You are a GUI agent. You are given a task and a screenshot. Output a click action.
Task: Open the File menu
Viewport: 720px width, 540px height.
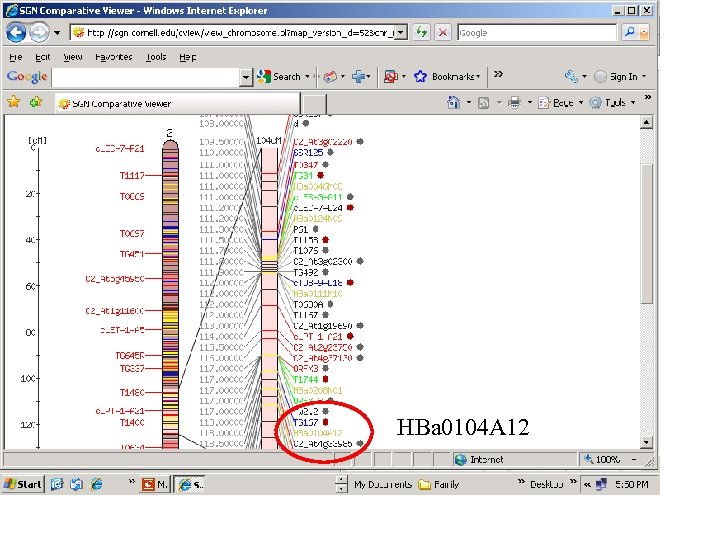(x=16, y=57)
